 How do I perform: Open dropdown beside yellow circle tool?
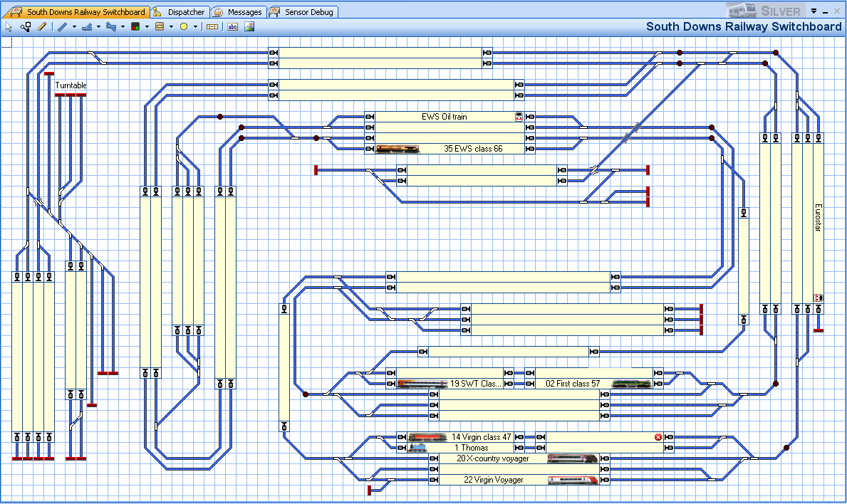195,27
